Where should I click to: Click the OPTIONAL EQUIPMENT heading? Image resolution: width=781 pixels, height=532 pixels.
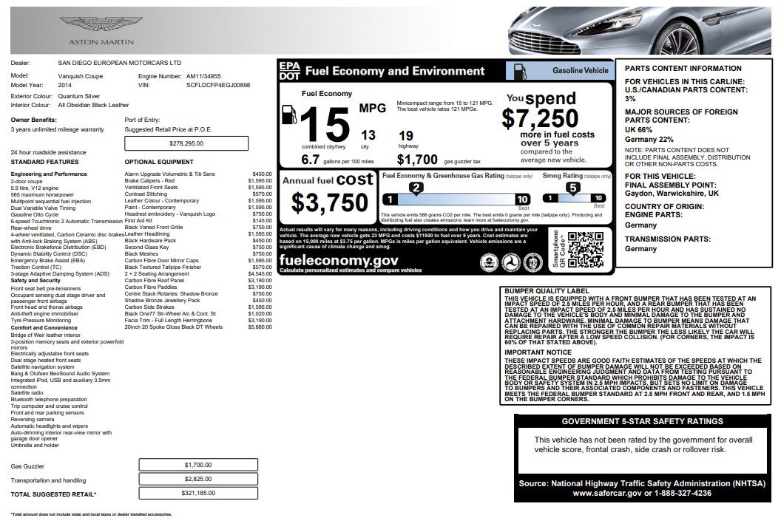click(159, 162)
